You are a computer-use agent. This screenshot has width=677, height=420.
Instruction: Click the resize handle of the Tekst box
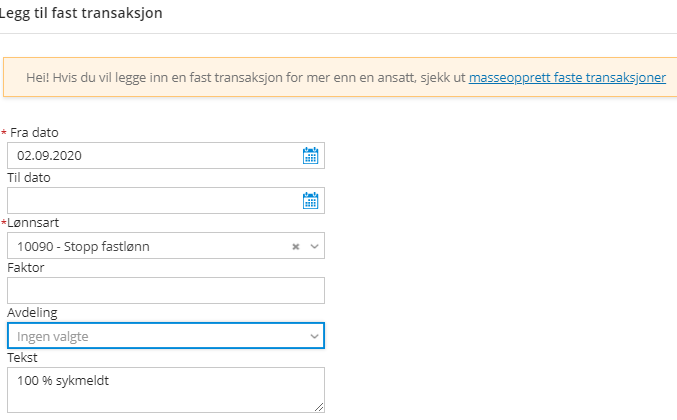tap(319, 406)
